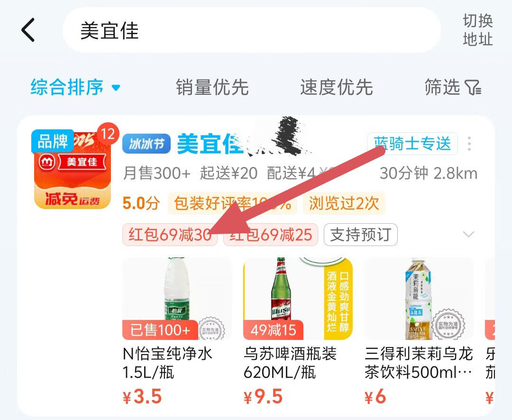This screenshot has height=420, width=512.
Task: Click the 蓝骑士专送 delivery tag
Action: (x=412, y=143)
